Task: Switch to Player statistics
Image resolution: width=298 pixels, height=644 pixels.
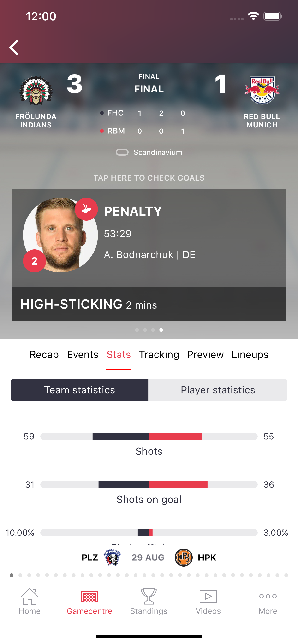Action: click(218, 390)
